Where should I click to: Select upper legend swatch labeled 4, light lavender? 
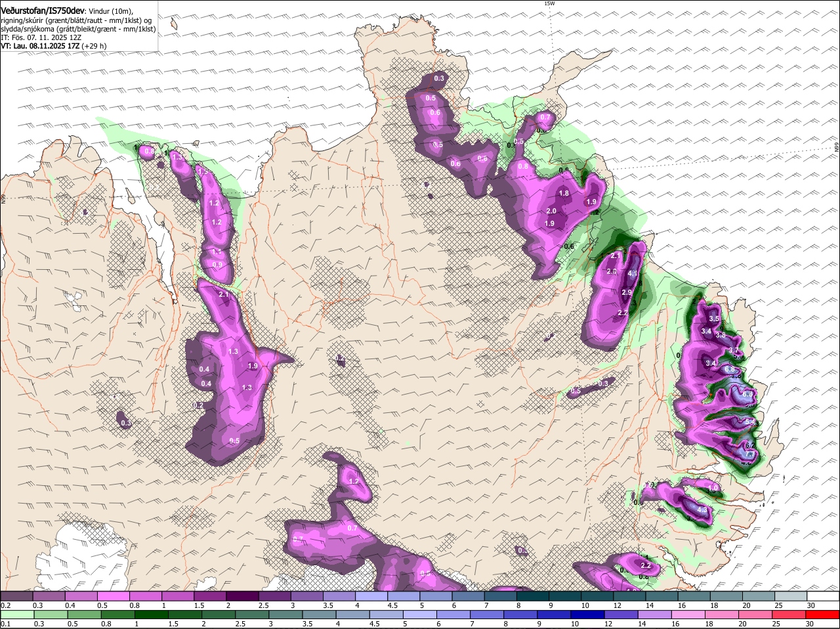(x=371, y=596)
